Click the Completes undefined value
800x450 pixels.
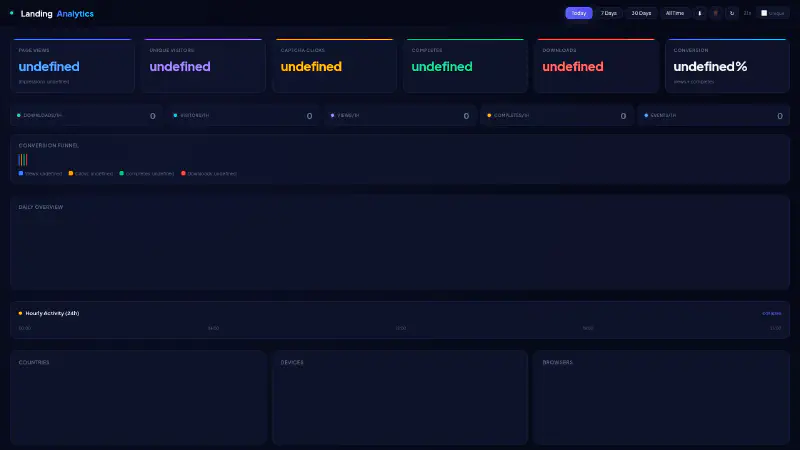click(x=442, y=66)
